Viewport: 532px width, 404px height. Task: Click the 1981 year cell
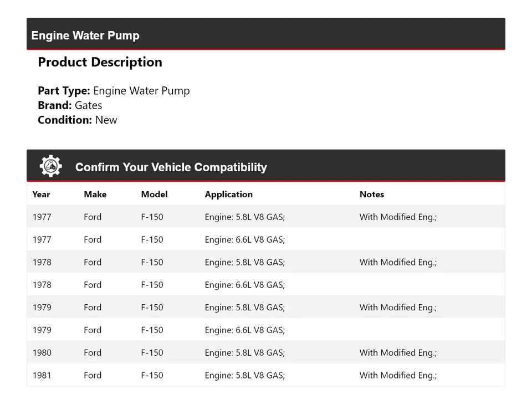click(42, 376)
